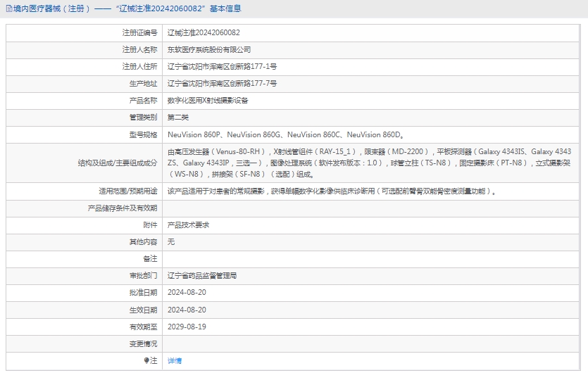This screenshot has width=588, height=373.
Task: Click the 产品技术要求 attachment value
Action: (x=187, y=225)
